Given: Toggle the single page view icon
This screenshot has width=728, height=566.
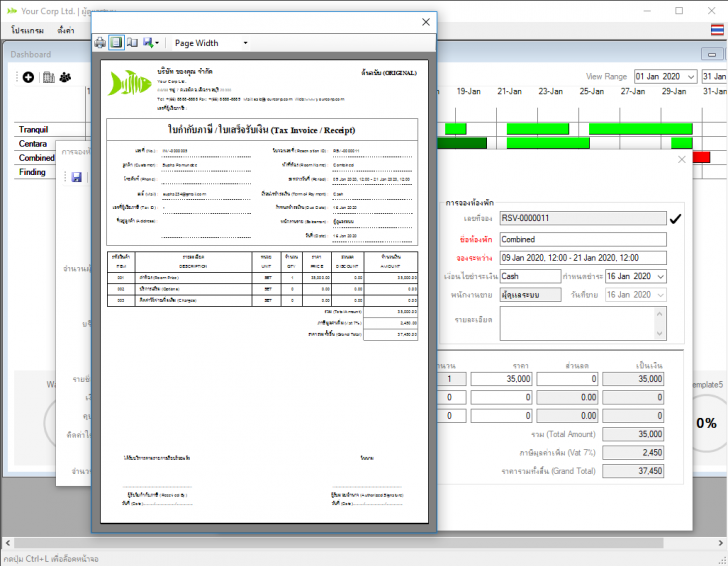Looking at the screenshot, I should pos(116,43).
